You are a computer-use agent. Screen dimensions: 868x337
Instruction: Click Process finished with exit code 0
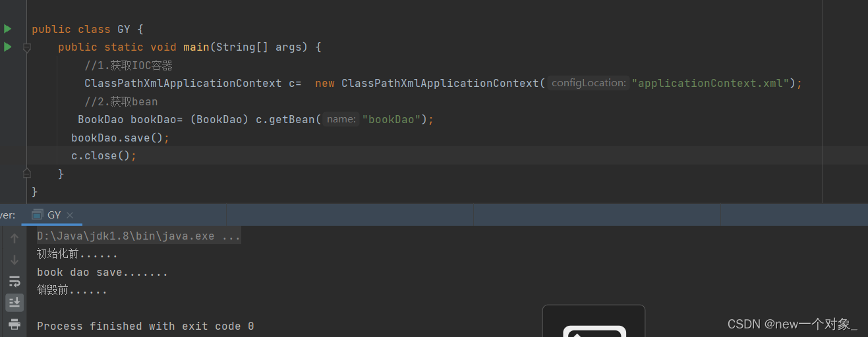[x=146, y=326]
